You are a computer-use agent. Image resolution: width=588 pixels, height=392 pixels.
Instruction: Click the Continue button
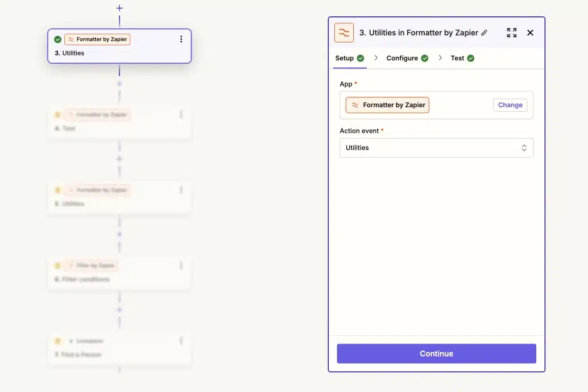[x=436, y=353]
